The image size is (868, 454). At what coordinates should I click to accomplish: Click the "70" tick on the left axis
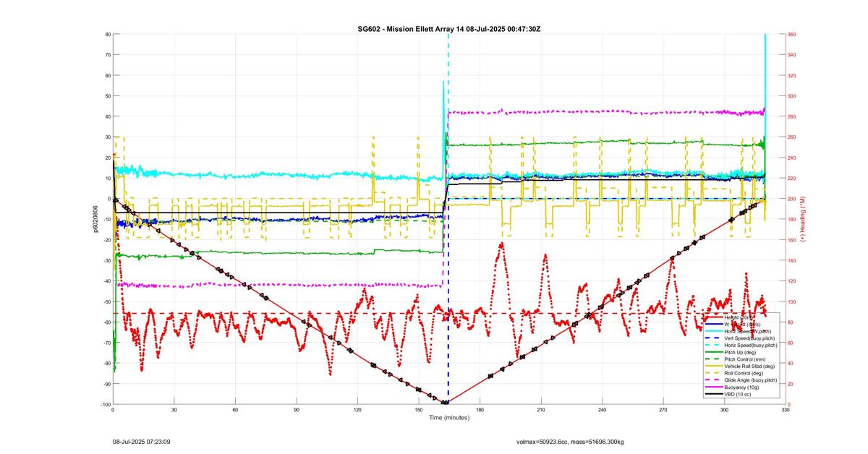click(107, 54)
